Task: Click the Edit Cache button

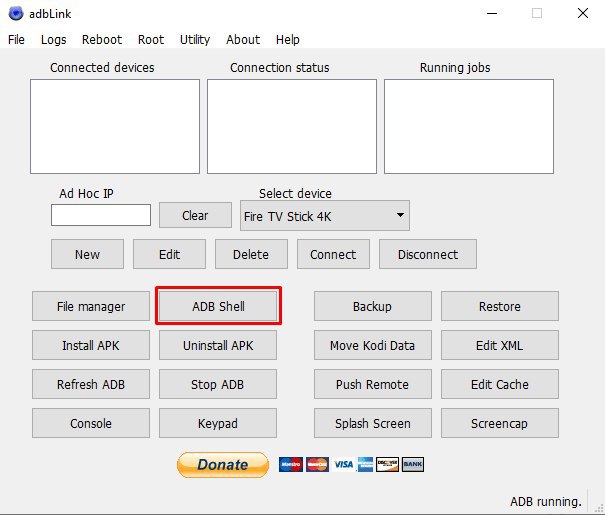Action: (x=500, y=384)
